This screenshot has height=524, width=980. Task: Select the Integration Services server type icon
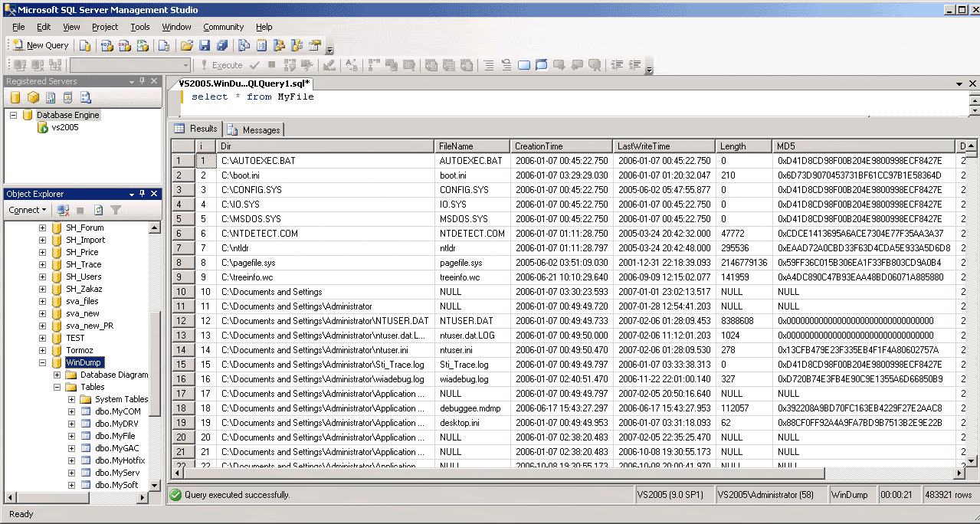[x=86, y=97]
